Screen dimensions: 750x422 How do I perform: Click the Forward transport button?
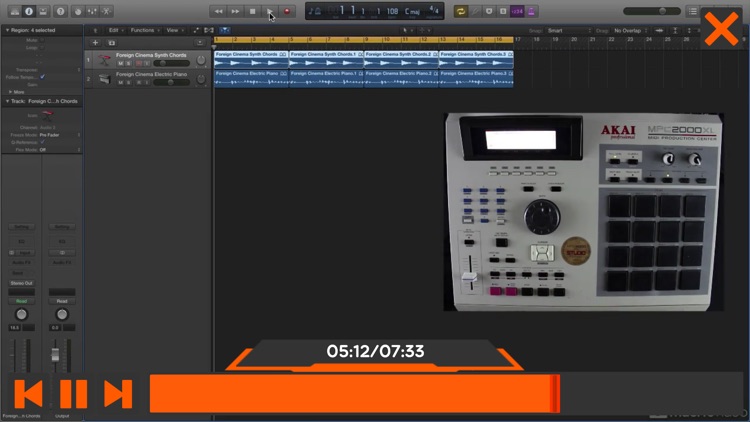click(x=235, y=11)
